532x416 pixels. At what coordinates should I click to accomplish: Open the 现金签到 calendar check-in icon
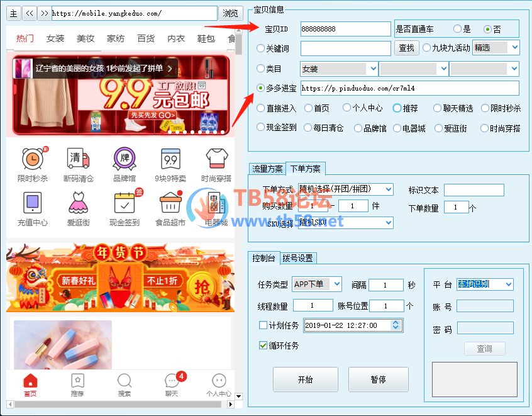tap(125, 203)
